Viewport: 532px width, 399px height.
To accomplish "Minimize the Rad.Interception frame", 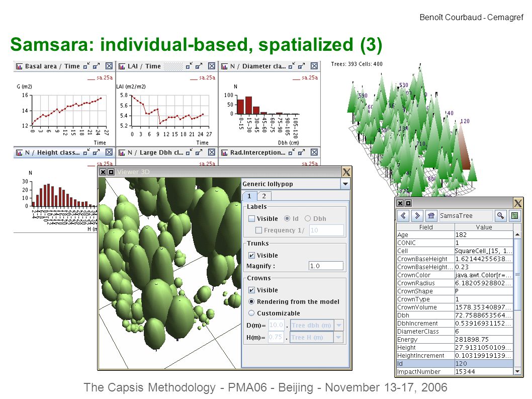I will click(292, 152).
